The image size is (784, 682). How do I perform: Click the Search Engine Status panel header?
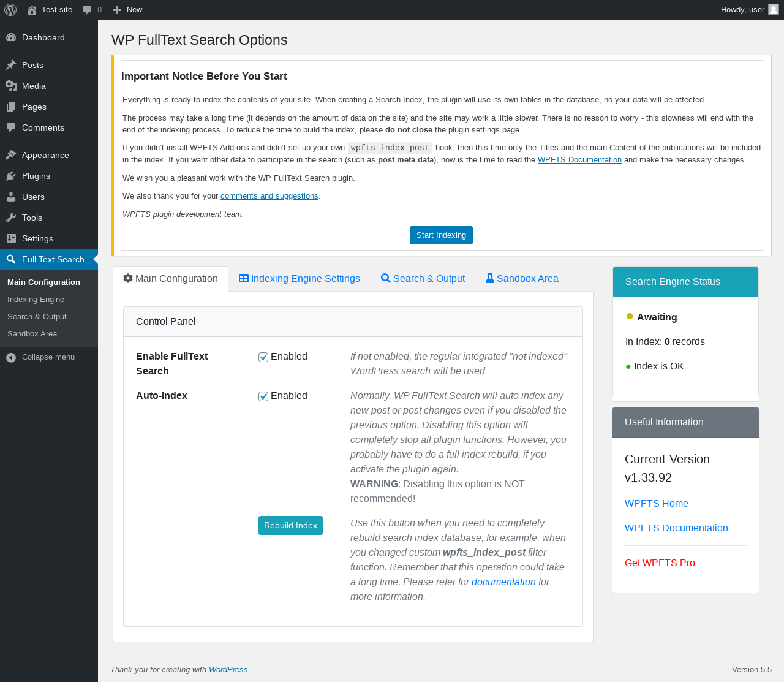coord(685,282)
